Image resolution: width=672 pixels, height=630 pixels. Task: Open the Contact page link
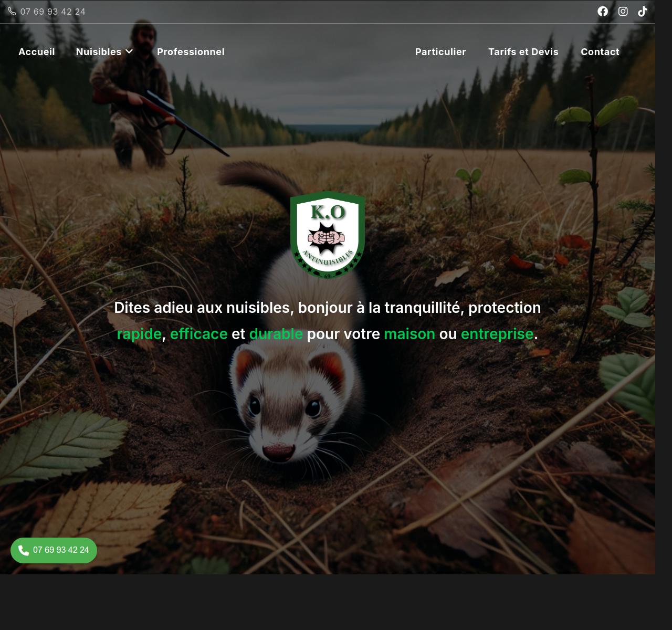pos(600,51)
